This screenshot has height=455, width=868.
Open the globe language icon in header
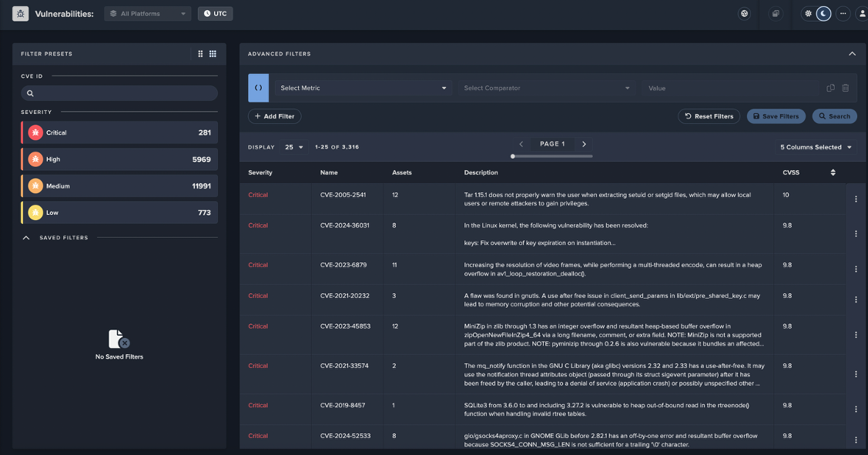pyautogui.click(x=744, y=13)
